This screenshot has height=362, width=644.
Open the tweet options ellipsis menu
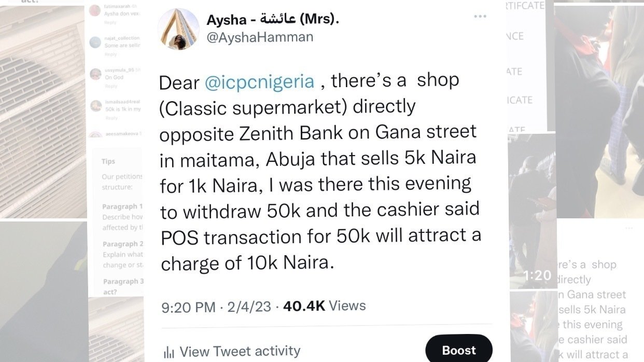pos(480,16)
